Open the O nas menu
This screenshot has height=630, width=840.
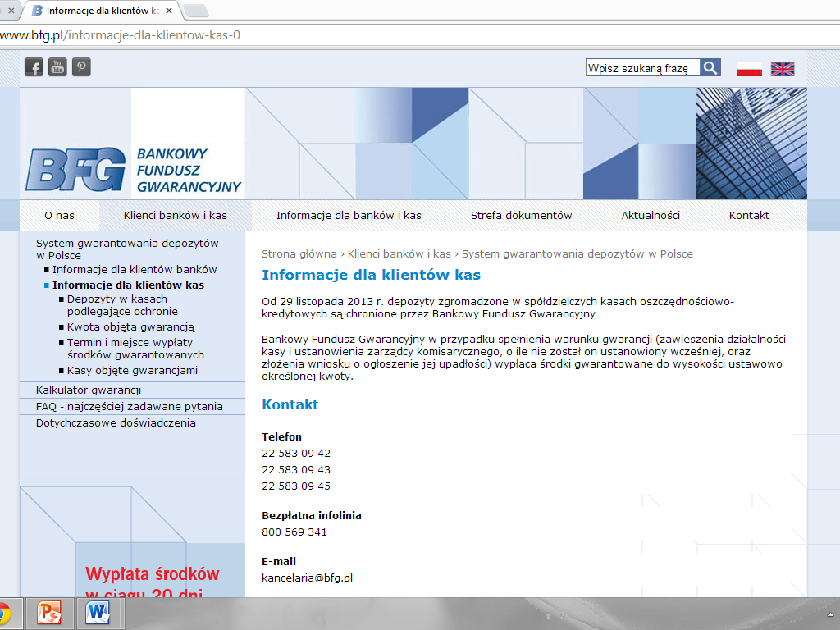click(59, 216)
